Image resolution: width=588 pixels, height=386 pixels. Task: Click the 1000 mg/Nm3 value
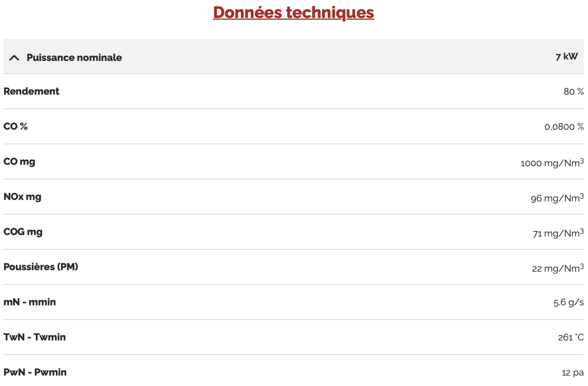pyautogui.click(x=552, y=163)
